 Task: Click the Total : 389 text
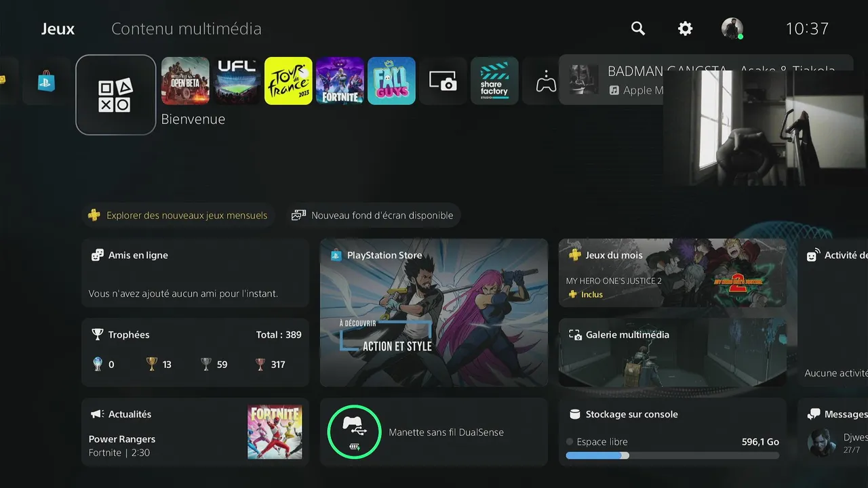279,335
